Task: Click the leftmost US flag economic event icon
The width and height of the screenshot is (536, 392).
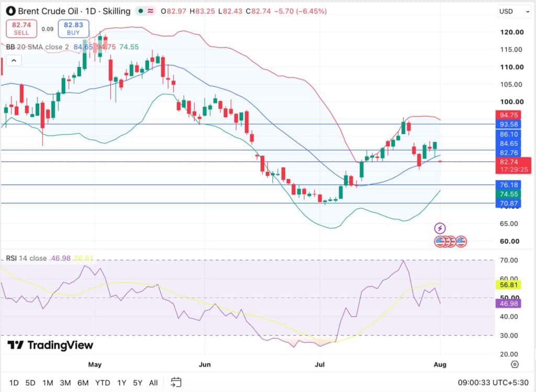Action: pyautogui.click(x=440, y=242)
